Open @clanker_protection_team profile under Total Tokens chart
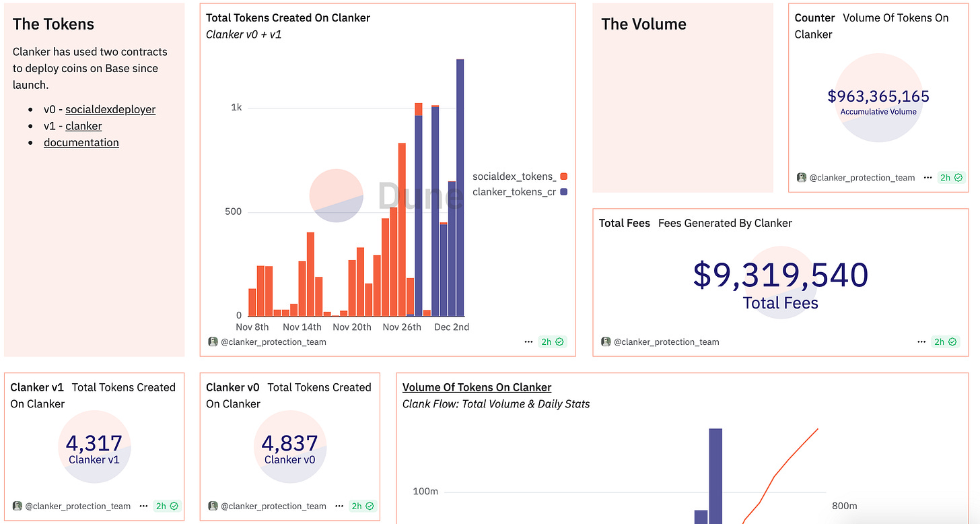The width and height of the screenshot is (980, 524). tap(273, 342)
